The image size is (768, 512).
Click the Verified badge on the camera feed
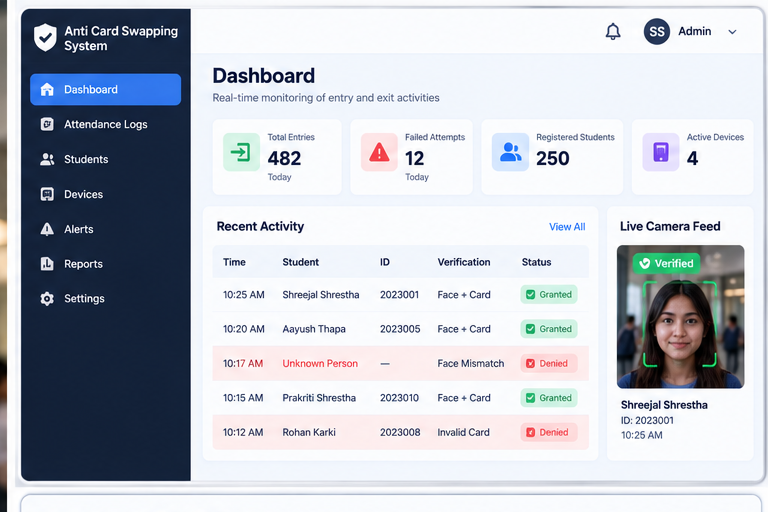pos(666,264)
